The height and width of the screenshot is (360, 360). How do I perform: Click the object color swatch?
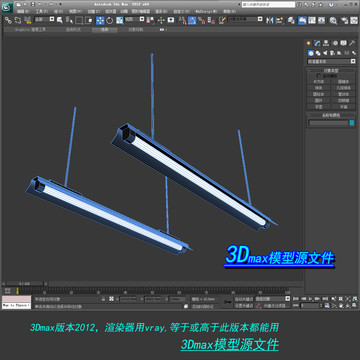(352, 123)
